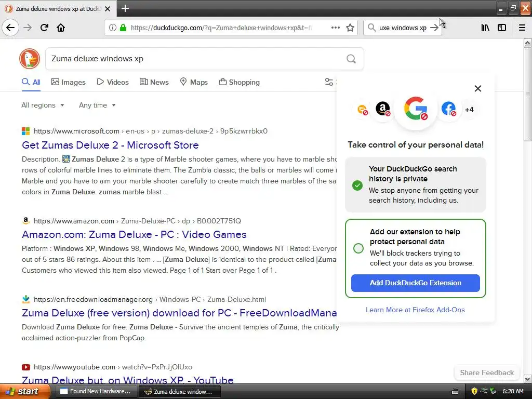Click the vertical scrollbar up arrow
Viewport: 532px width, 399px height.
pyautogui.click(x=528, y=43)
